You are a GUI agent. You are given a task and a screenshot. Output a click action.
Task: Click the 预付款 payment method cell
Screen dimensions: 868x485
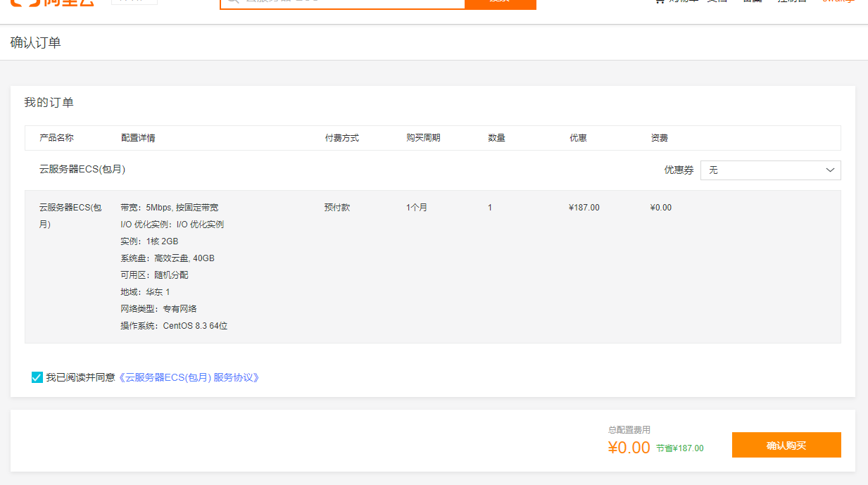click(337, 208)
